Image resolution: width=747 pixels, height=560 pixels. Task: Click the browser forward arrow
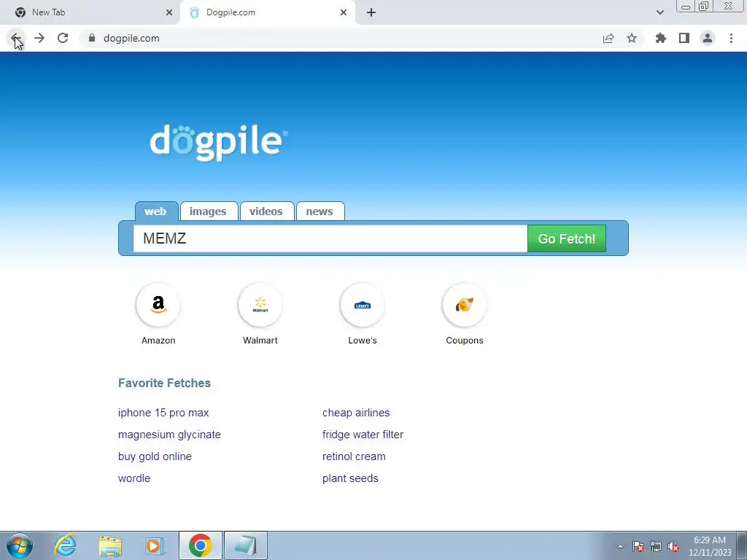click(39, 38)
